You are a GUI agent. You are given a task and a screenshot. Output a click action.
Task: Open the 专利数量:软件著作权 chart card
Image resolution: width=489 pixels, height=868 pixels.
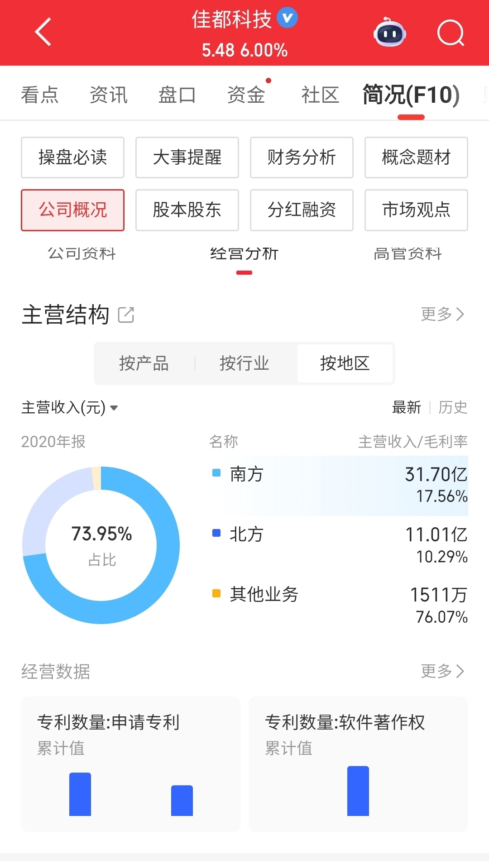[358, 764]
